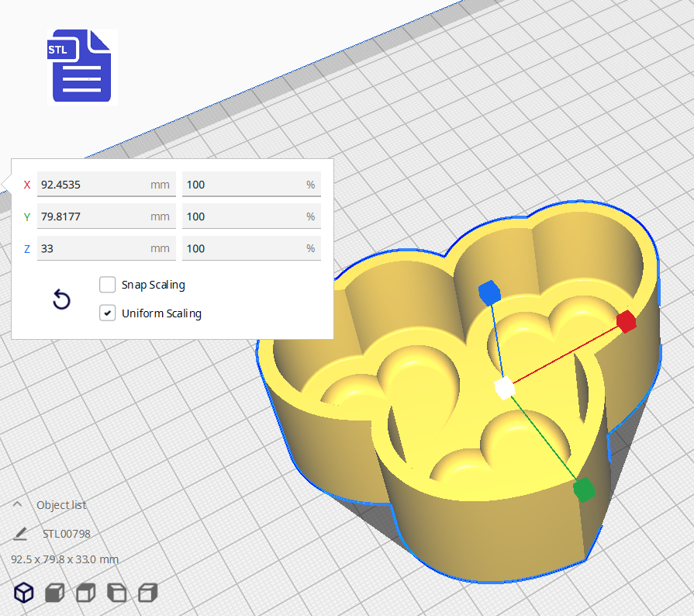Collapse the Object list panel
The image size is (694, 616).
(x=16, y=504)
